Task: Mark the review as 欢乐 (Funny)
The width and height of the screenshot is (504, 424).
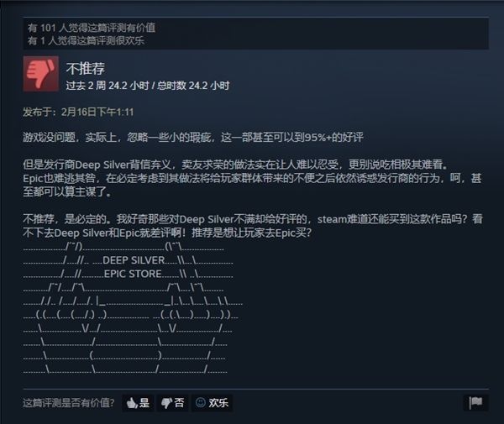Action: (x=213, y=403)
